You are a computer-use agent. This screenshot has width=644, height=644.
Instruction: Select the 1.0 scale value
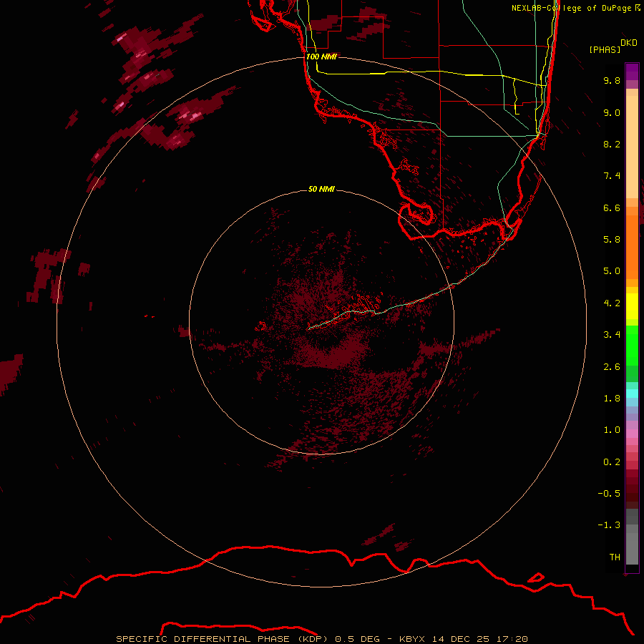[x=612, y=430]
